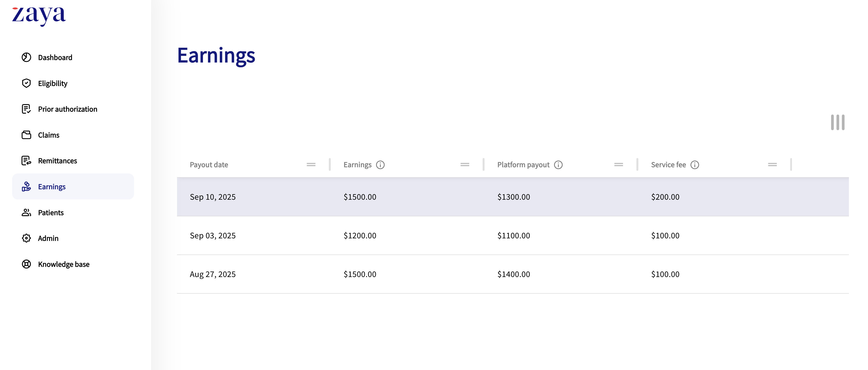Open the Payout date column menu handle

311,165
